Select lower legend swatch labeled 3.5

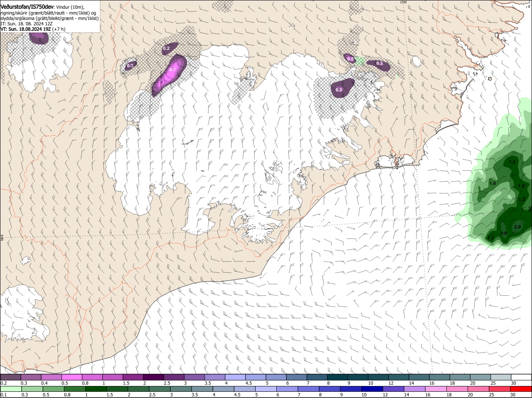(x=203, y=389)
